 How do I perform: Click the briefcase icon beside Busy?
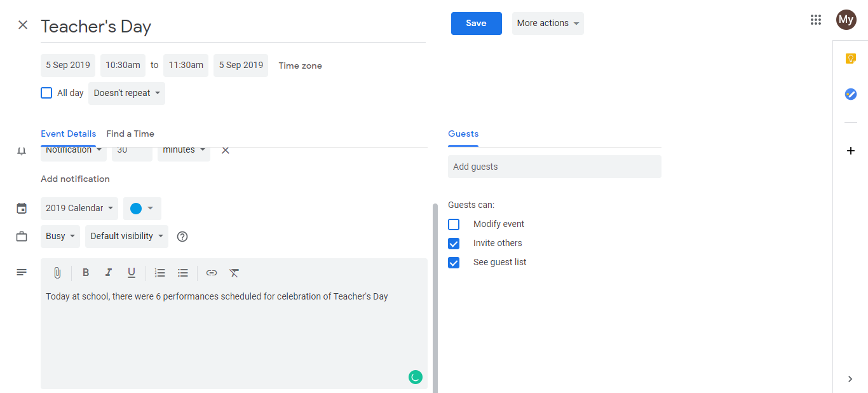point(22,237)
